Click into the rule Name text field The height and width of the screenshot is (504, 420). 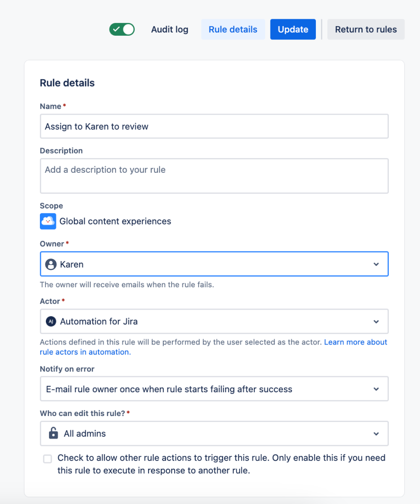(x=214, y=126)
